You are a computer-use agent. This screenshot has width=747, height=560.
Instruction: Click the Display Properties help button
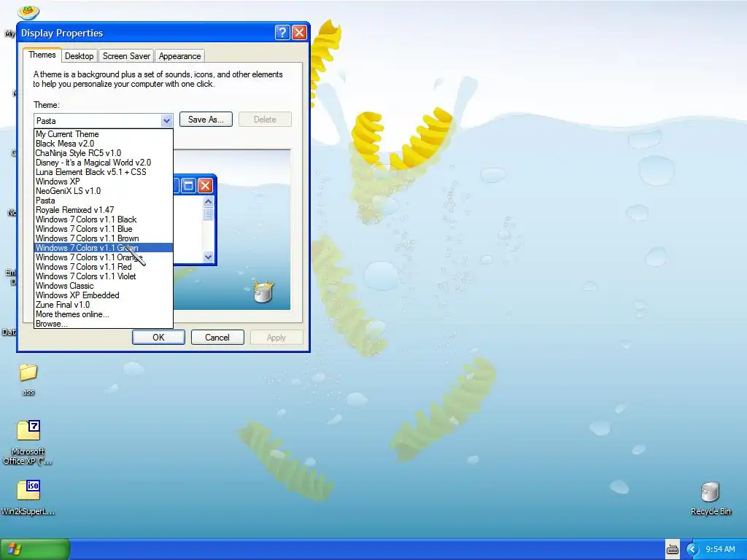coord(282,32)
